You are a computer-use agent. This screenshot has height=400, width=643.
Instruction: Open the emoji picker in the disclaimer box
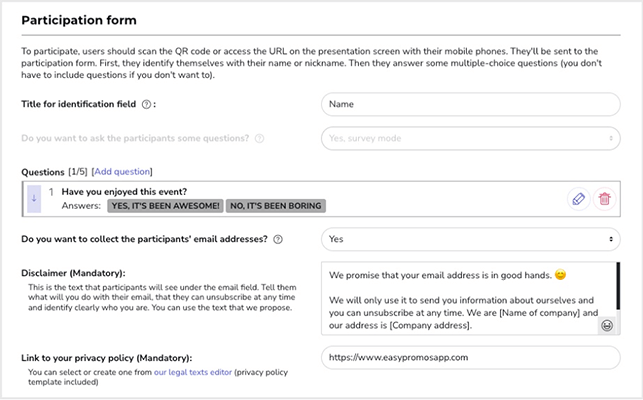coord(607,326)
